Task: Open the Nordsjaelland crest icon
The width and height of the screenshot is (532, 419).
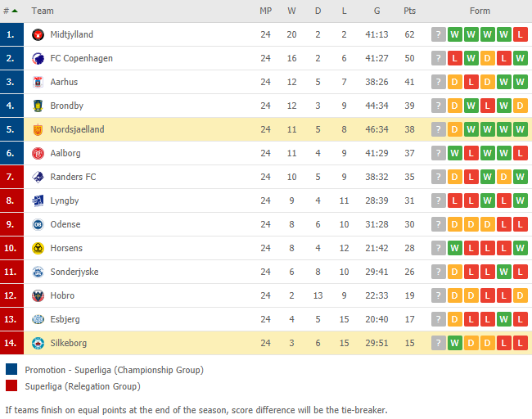Action: click(38, 129)
